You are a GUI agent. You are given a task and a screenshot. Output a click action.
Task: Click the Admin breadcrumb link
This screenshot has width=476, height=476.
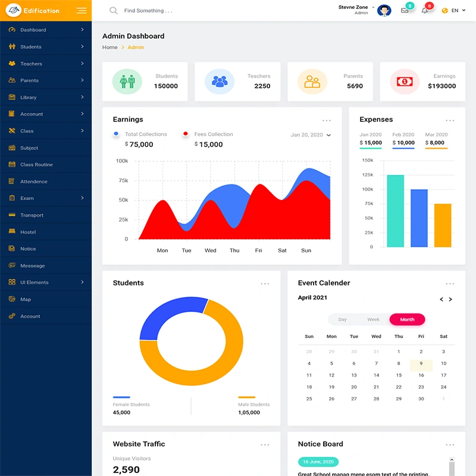tap(136, 47)
